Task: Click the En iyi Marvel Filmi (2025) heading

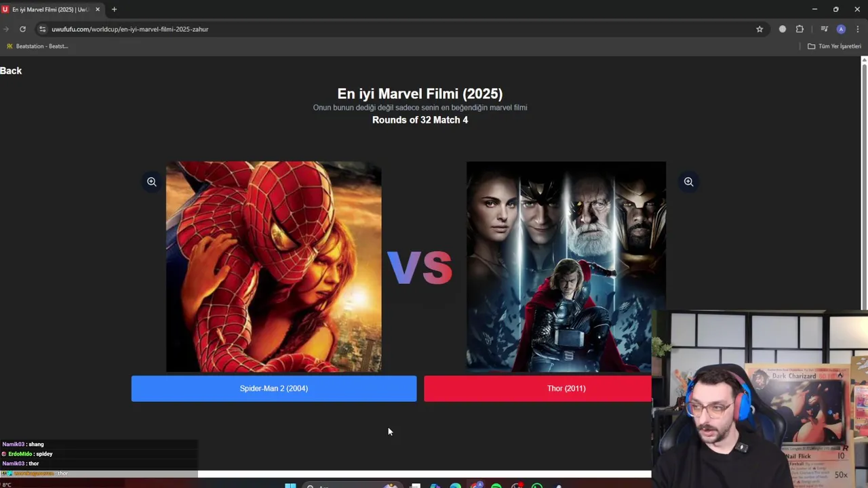Action: pos(420,94)
